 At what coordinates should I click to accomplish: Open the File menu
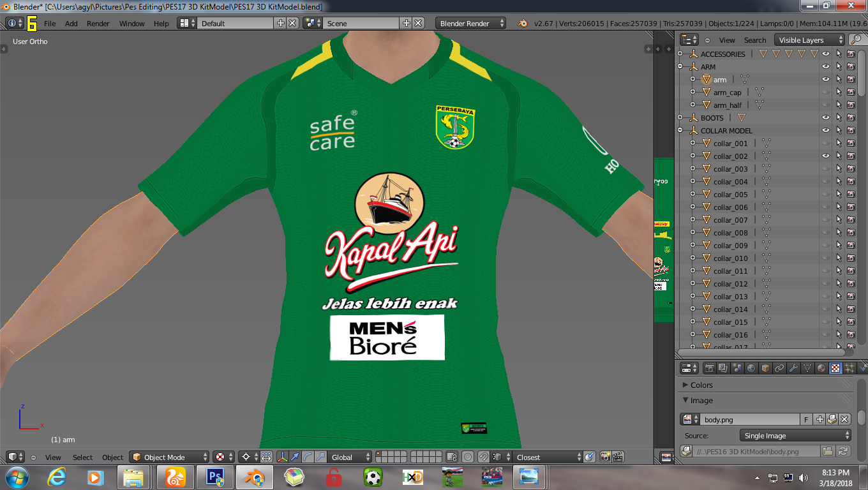pos(50,23)
